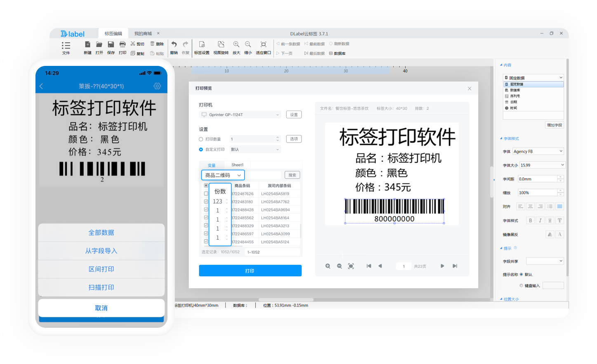
Task: Click the 恢复 redo arrow
Action: [186, 44]
